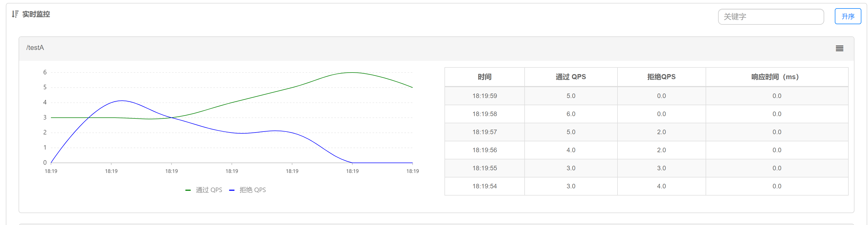Focus the 关键字 keyword search field

click(x=771, y=16)
